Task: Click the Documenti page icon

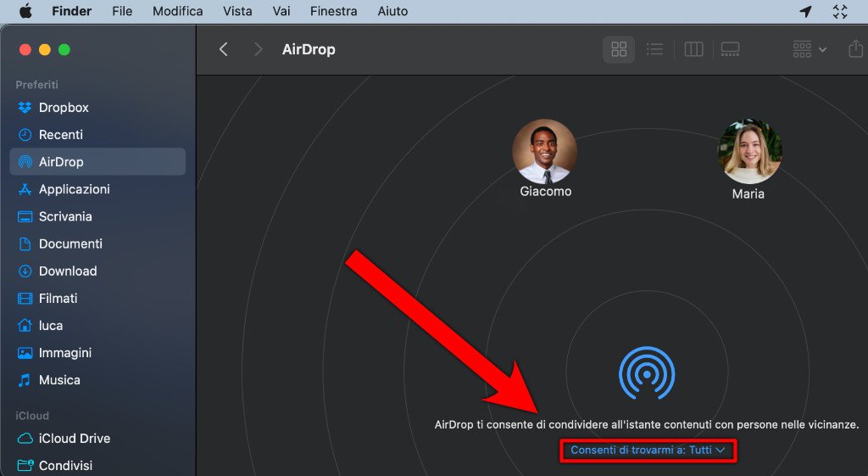Action: point(25,244)
